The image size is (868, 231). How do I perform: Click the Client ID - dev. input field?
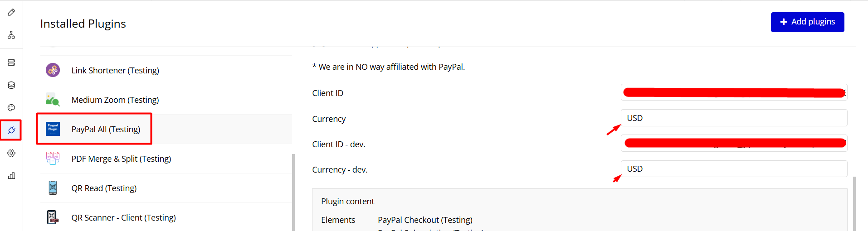[733, 144]
